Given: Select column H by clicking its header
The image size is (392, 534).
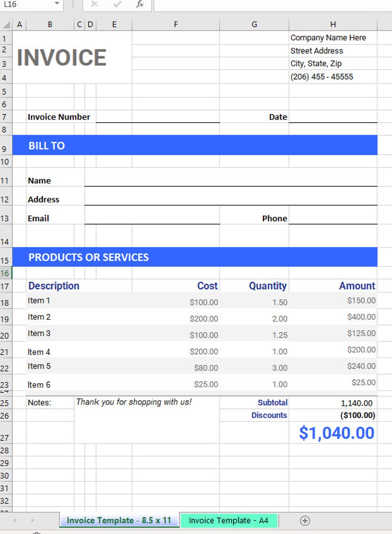Looking at the screenshot, I should click(333, 24).
